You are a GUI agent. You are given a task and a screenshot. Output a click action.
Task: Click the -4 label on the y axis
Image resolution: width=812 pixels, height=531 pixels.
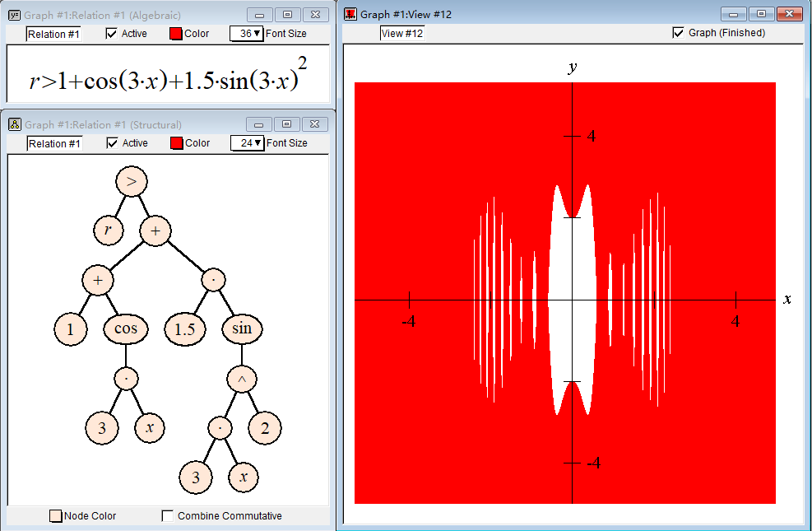point(593,463)
